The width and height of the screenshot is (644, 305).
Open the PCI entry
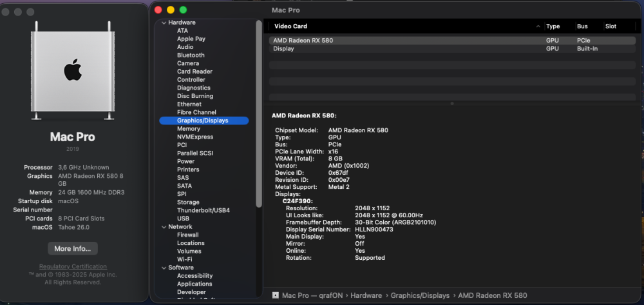[x=182, y=145]
